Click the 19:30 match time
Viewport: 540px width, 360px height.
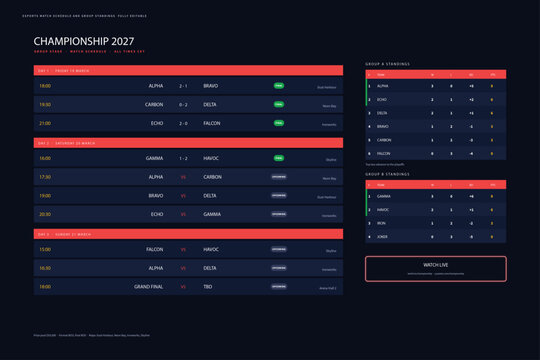click(x=45, y=105)
